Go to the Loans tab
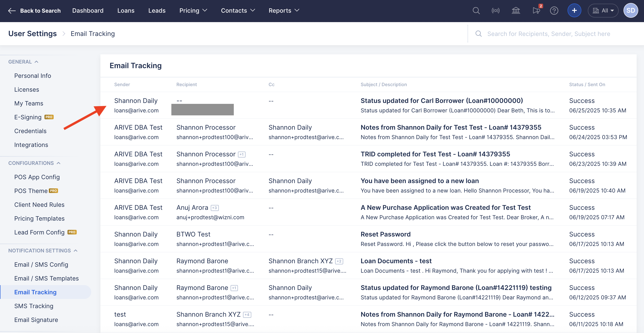Screen dimensions: 644x333 click(126, 11)
